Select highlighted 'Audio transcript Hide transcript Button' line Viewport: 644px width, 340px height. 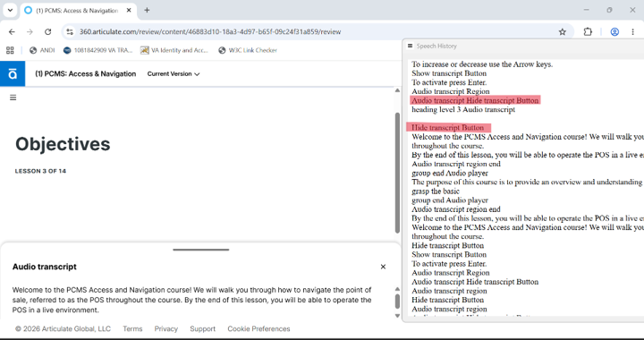(475, 100)
